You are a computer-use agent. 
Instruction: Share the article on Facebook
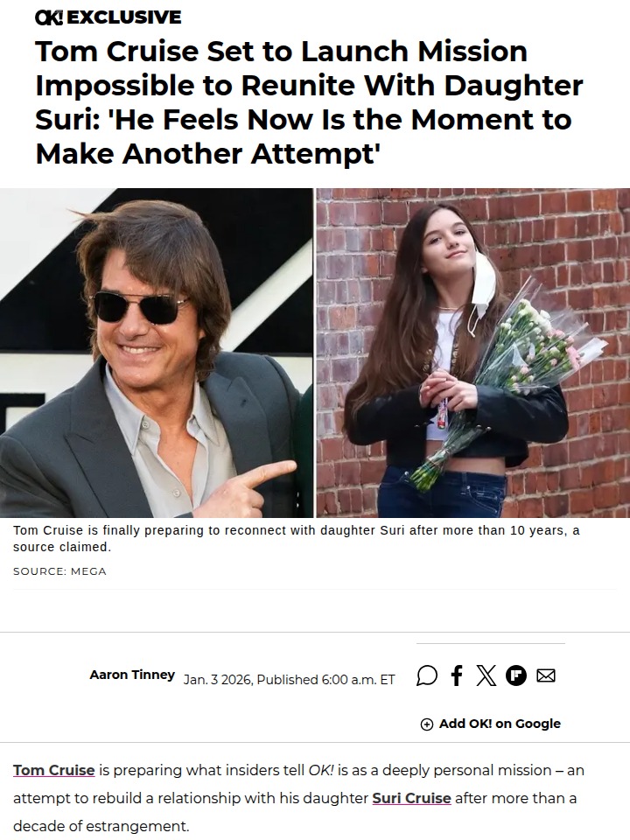pyautogui.click(x=457, y=675)
